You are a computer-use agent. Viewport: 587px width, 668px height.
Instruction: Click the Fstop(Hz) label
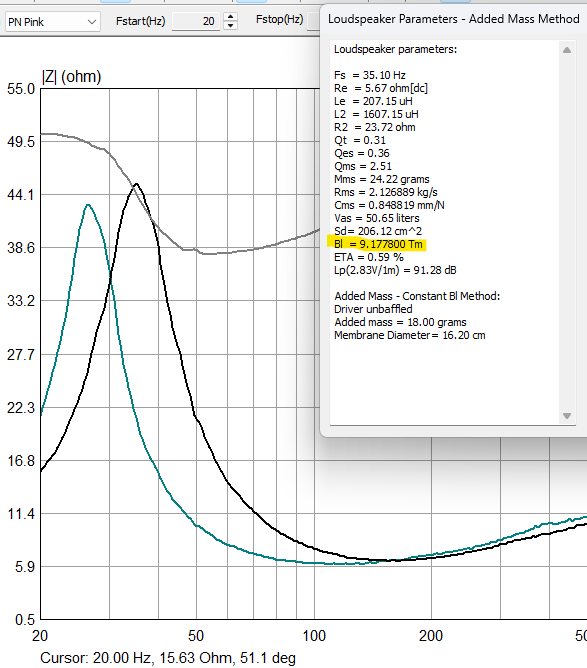[x=279, y=20]
